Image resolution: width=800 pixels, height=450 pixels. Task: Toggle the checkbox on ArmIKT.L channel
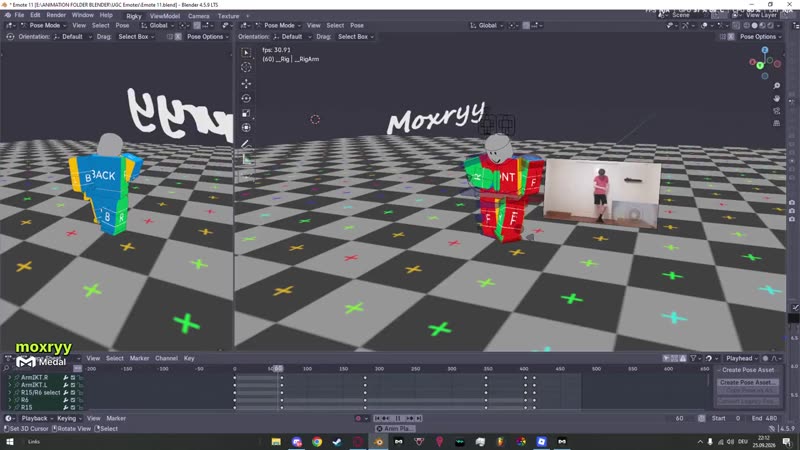(73, 385)
